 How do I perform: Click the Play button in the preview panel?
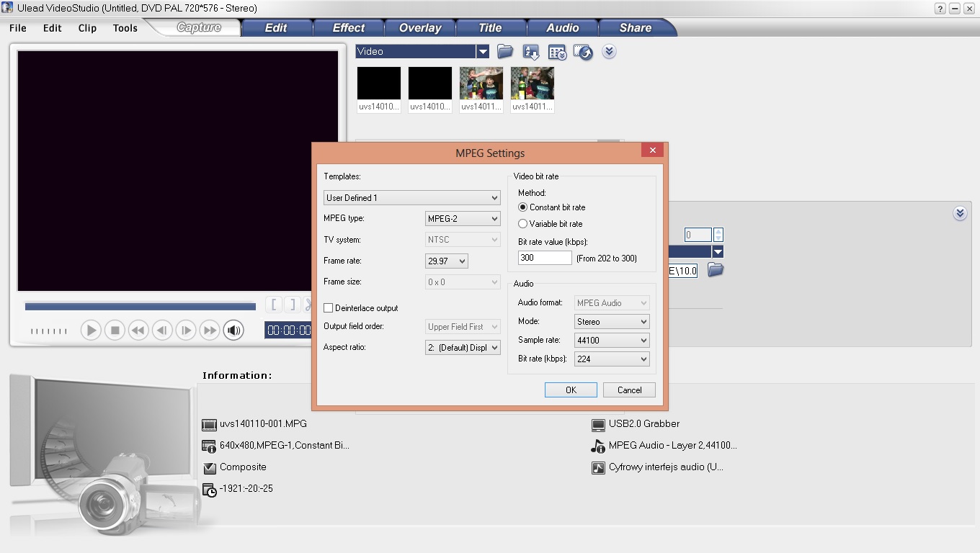click(x=91, y=331)
